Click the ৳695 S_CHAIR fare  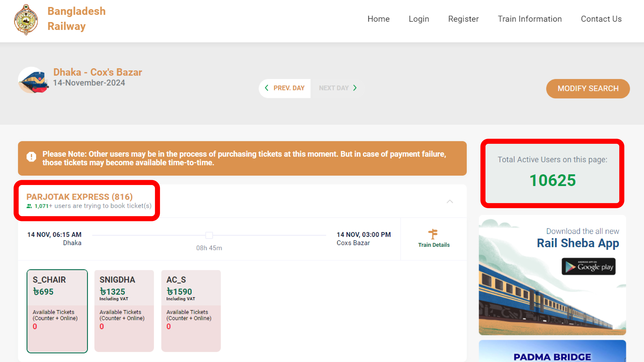click(x=43, y=292)
